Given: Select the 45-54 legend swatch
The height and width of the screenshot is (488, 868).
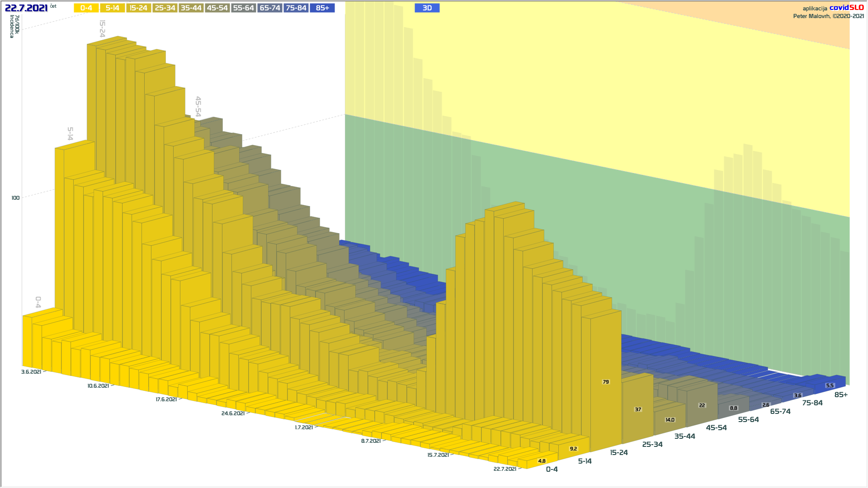Looking at the screenshot, I should 217,8.
